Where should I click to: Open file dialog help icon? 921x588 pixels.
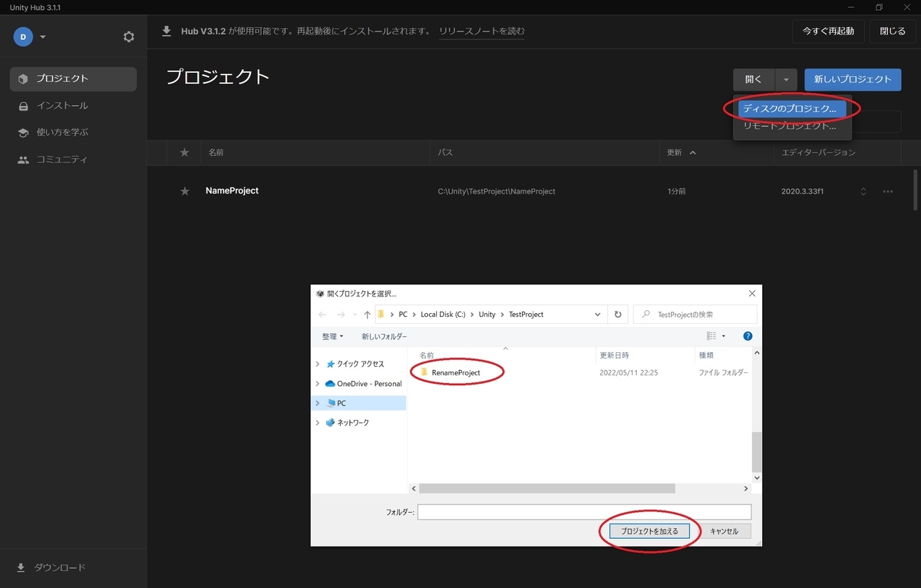click(x=748, y=336)
